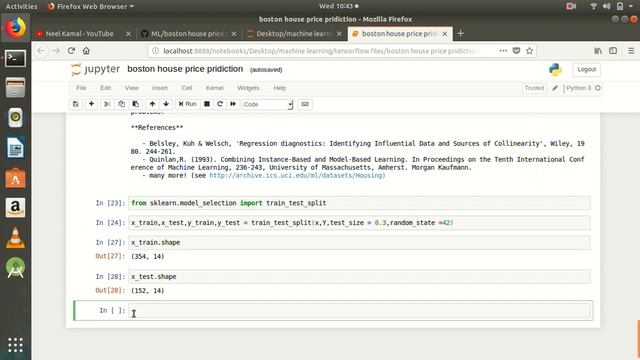Reload the current page
The image size is (640, 360).
(71, 51)
